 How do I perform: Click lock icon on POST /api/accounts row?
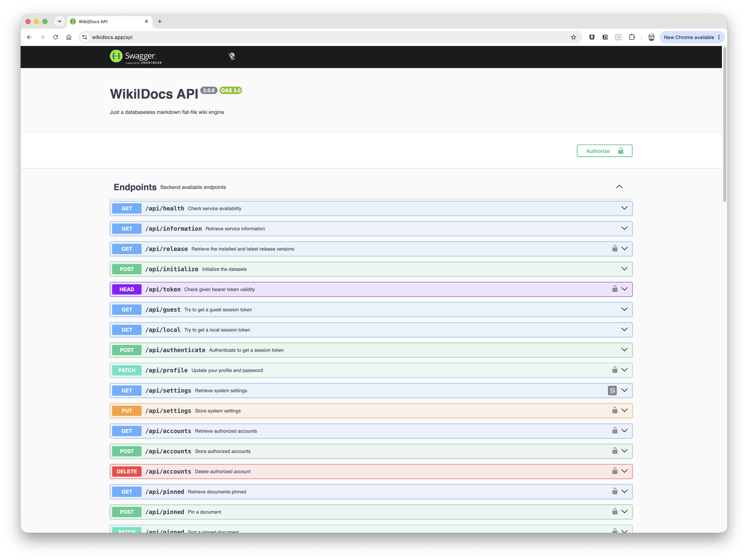[x=614, y=451]
